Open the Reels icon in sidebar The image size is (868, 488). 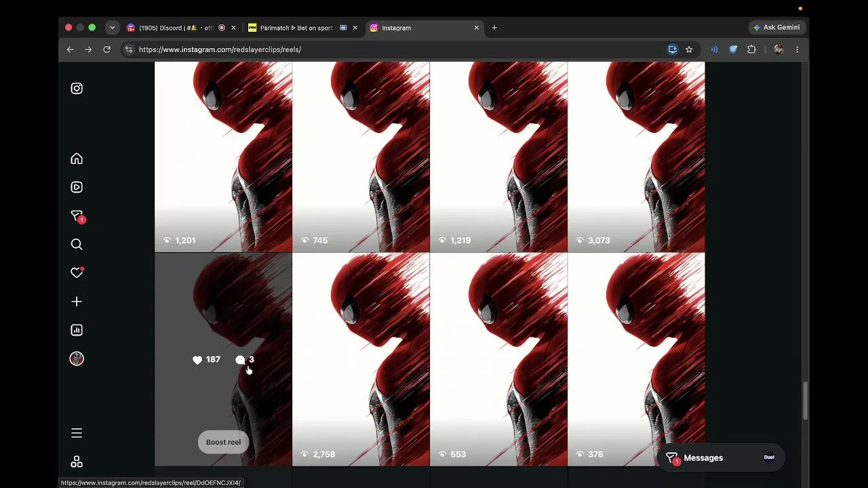click(x=77, y=187)
